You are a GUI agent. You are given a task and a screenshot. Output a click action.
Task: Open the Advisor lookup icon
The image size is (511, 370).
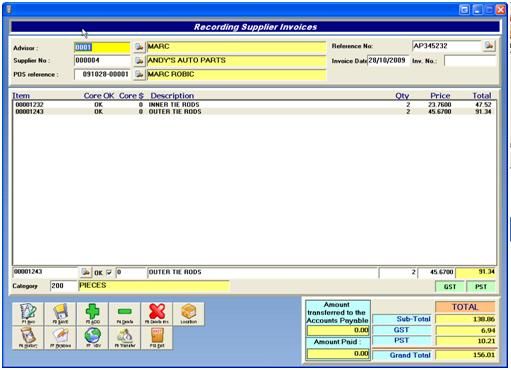click(x=139, y=47)
